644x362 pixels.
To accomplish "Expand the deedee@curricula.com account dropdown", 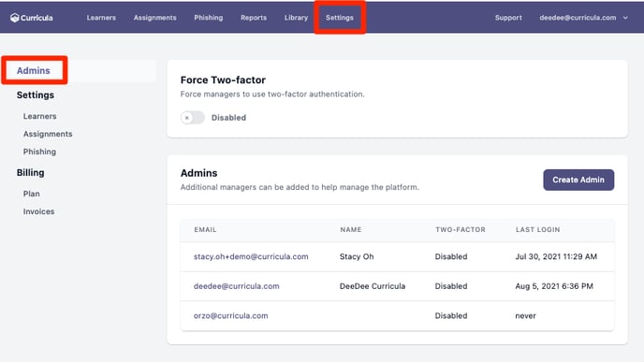I will (x=583, y=18).
